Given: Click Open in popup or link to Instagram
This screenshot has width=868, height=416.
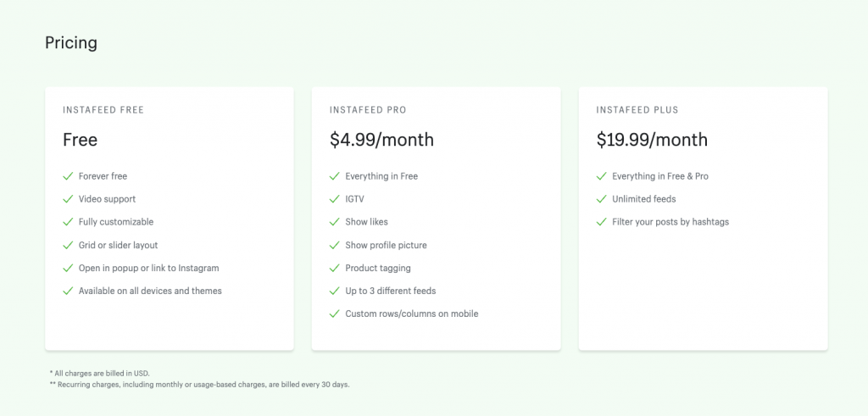Looking at the screenshot, I should coord(149,268).
